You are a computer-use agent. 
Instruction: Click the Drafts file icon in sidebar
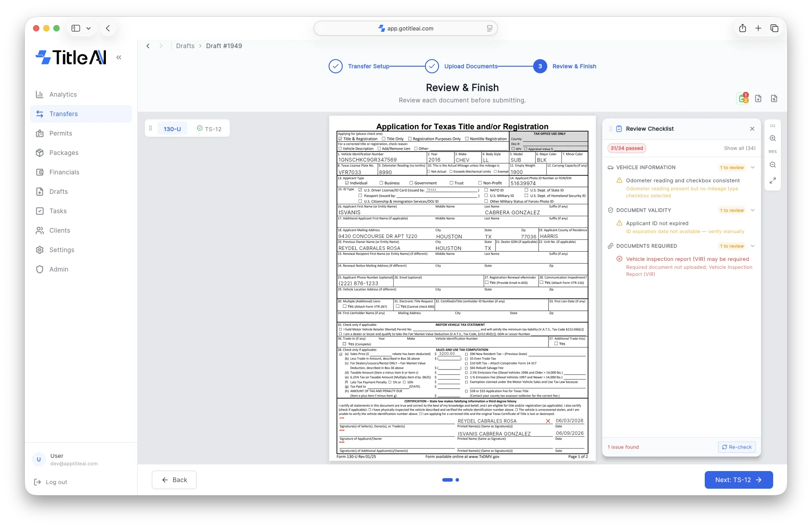point(40,192)
